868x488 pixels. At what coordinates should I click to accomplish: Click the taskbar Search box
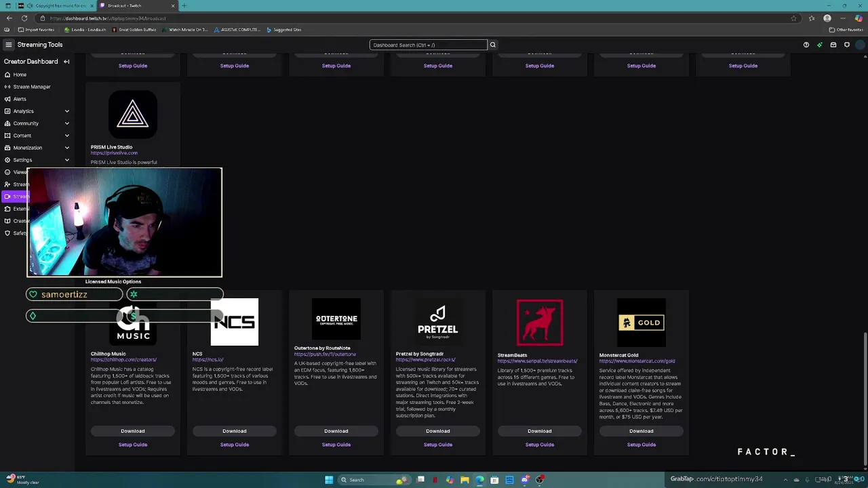(374, 480)
